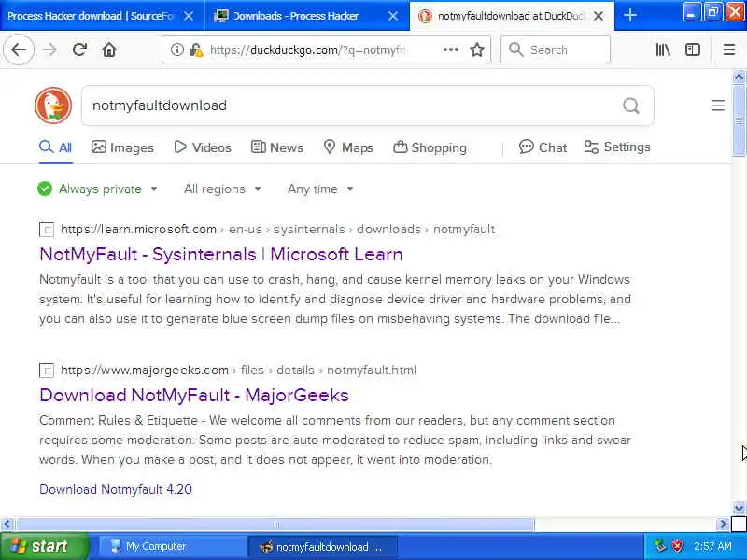This screenshot has height=560, width=747.
Task: Open the Windows start menu
Action: pyautogui.click(x=44, y=546)
